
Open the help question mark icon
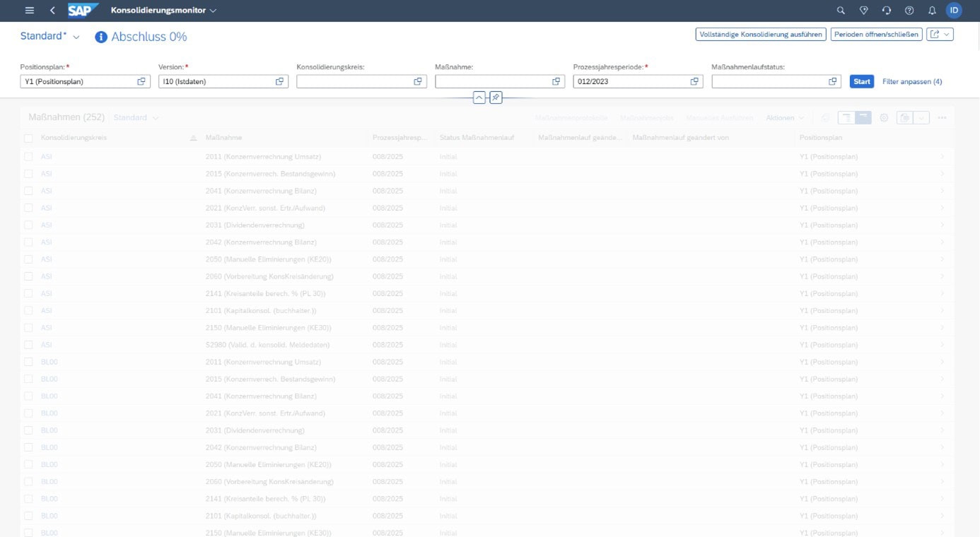(x=909, y=11)
